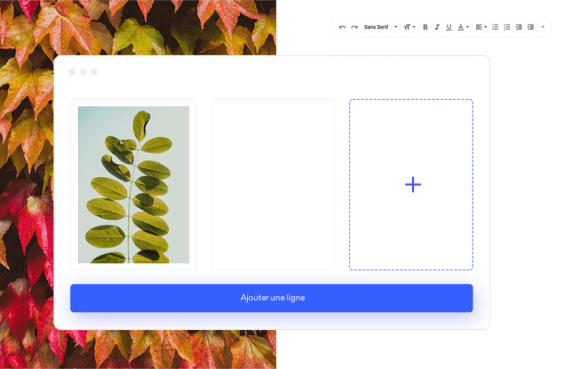This screenshot has height=369, width=570.
Task: Expand more formatting options arrow
Action: (x=543, y=27)
